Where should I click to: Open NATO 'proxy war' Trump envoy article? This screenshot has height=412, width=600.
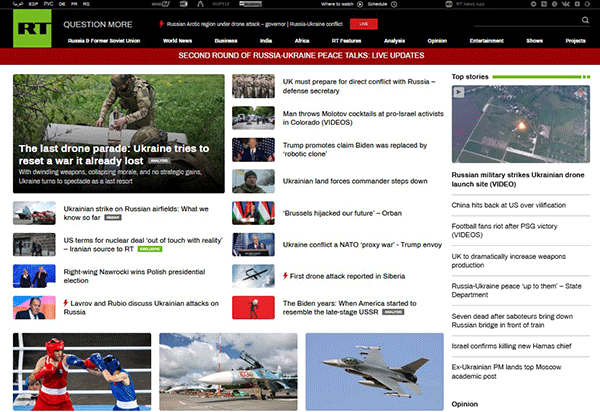(x=362, y=245)
